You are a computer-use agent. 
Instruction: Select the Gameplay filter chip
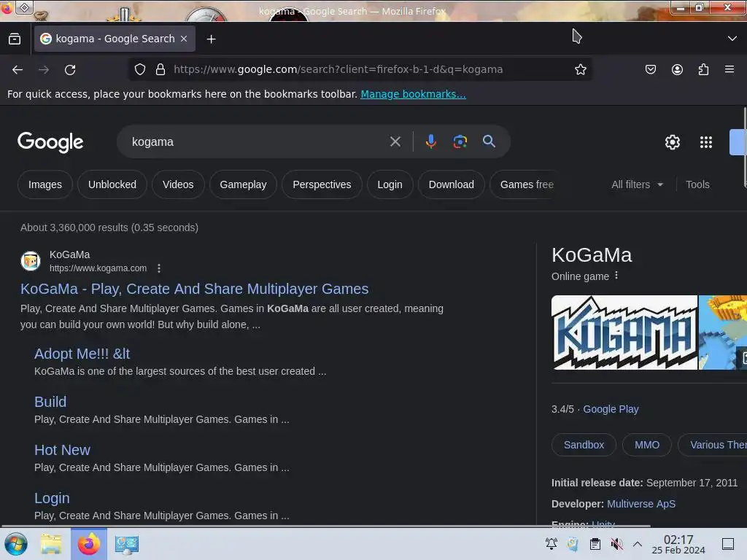(x=243, y=184)
